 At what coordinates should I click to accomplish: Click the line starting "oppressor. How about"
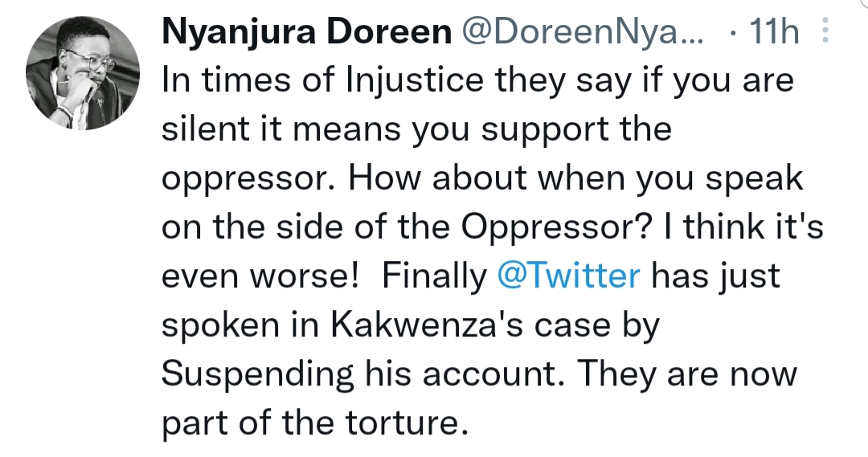pos(482,178)
